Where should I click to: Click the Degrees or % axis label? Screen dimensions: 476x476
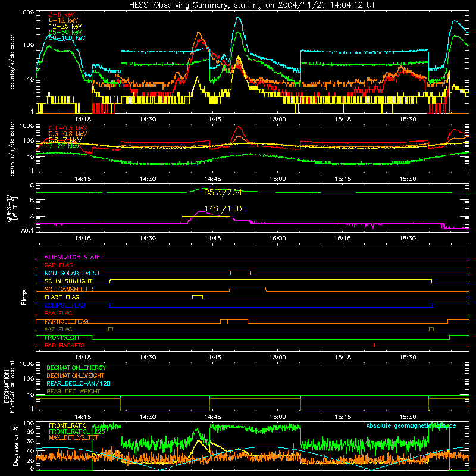(x=15, y=446)
